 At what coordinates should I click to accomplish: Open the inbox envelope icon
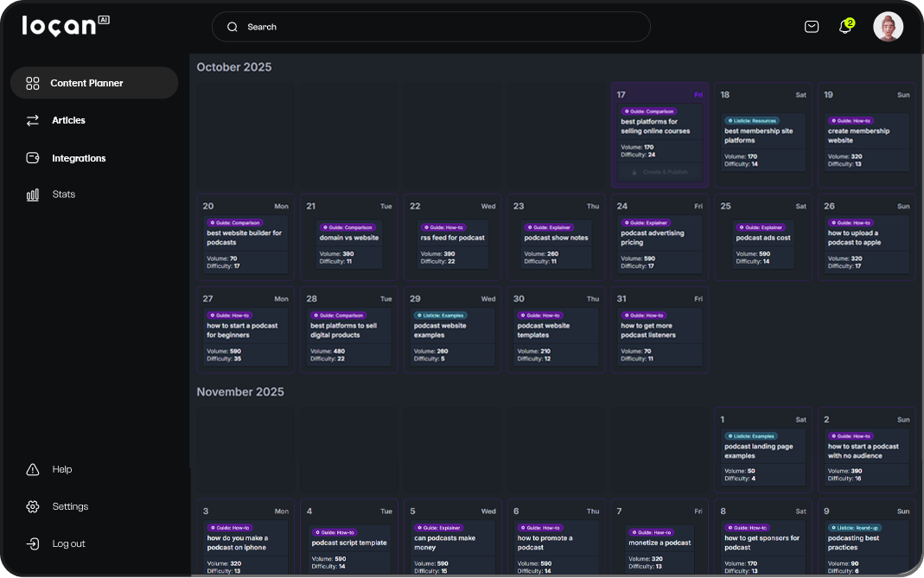tap(812, 27)
